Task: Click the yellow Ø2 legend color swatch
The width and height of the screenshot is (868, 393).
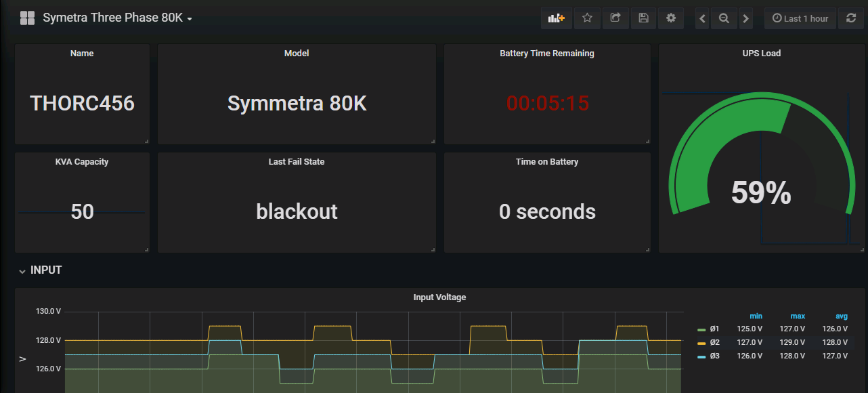Action: pyautogui.click(x=701, y=342)
